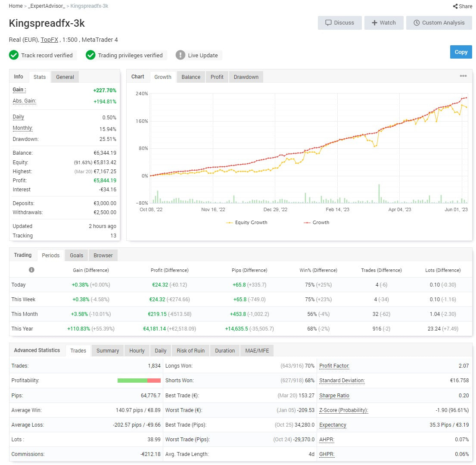Click the Withdrawals €2,500.00 value
The width and height of the screenshot is (476, 465).
[105, 212]
